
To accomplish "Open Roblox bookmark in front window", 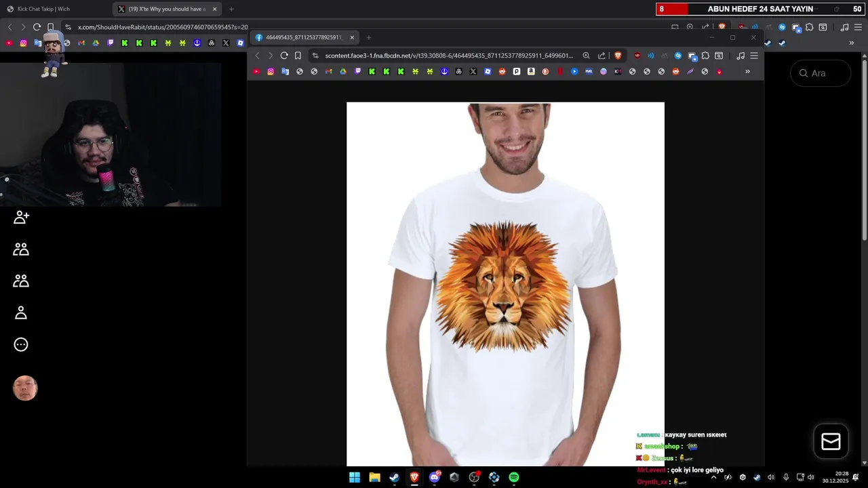I will coord(488,71).
